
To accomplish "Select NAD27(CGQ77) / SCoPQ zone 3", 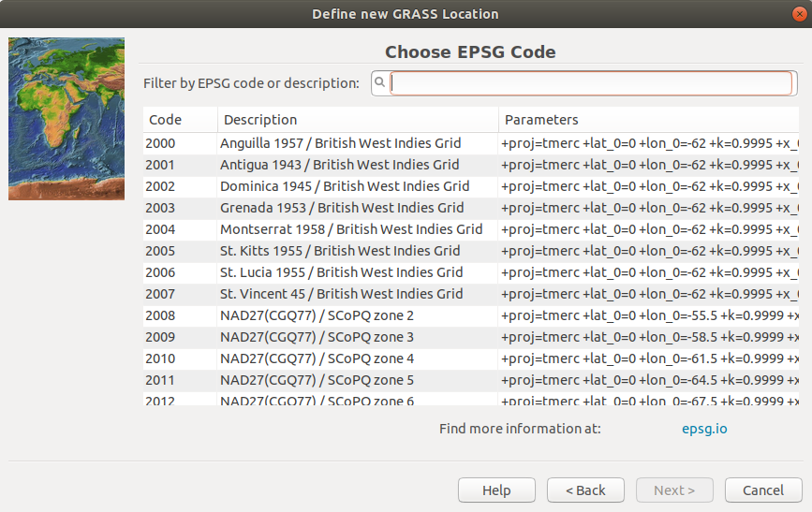I will coord(358,337).
